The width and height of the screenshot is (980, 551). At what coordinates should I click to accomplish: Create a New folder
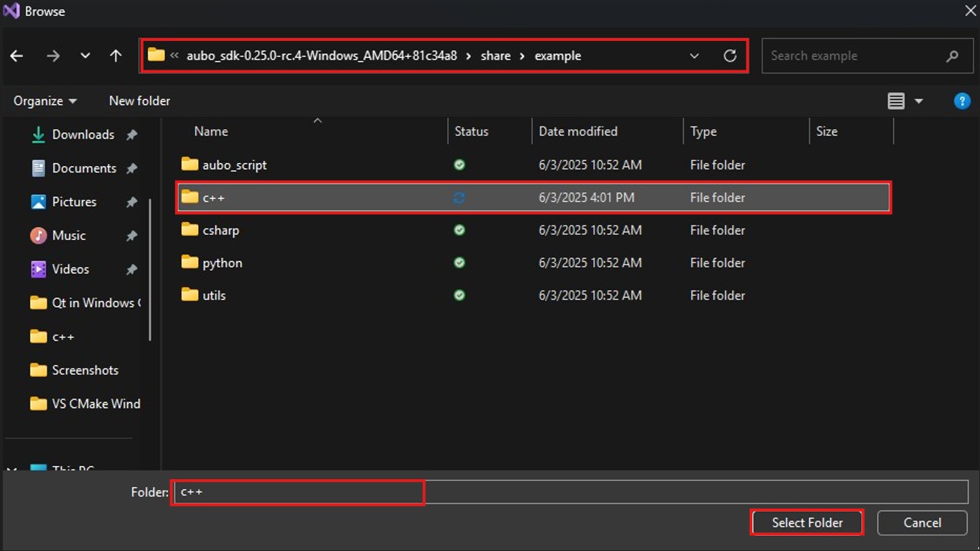coord(139,101)
